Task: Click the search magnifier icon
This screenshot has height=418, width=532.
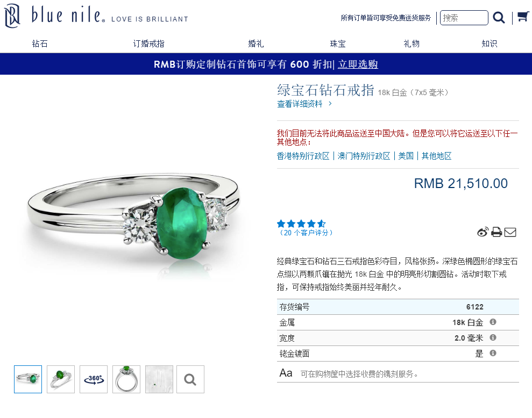Action: pyautogui.click(x=499, y=17)
